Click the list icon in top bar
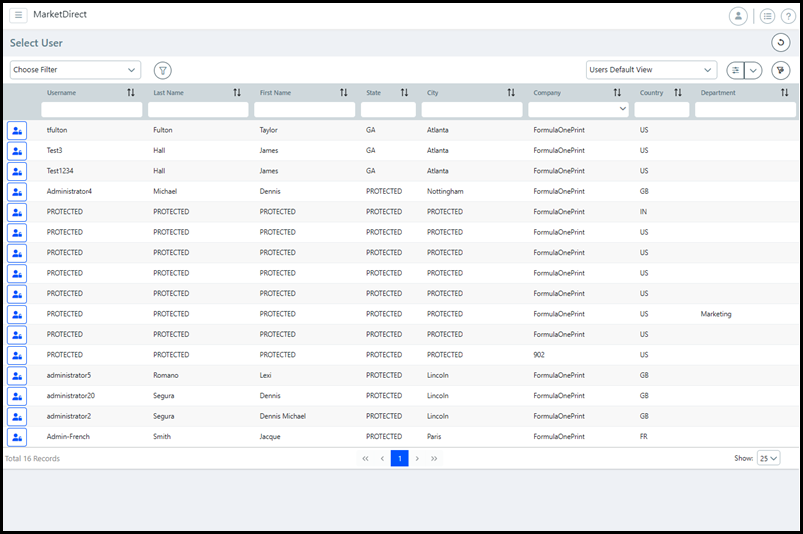This screenshot has width=803, height=534. (767, 16)
